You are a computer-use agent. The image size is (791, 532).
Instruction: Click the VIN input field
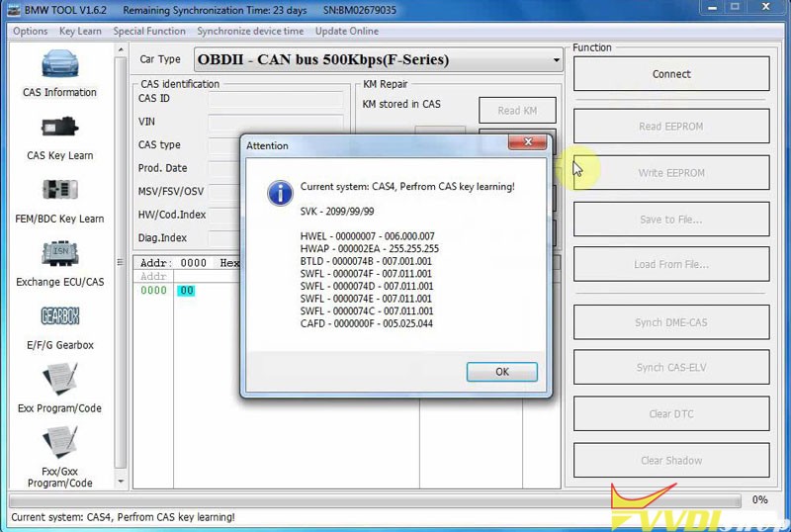[x=276, y=123]
